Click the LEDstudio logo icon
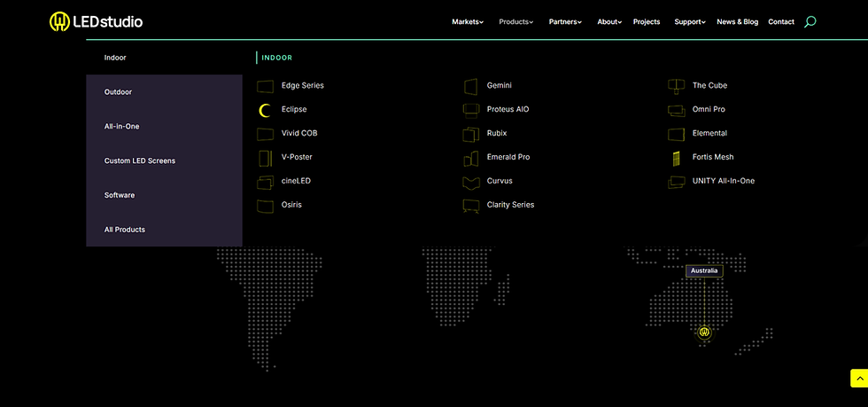Screen dimensions: 868x407 click(59, 21)
